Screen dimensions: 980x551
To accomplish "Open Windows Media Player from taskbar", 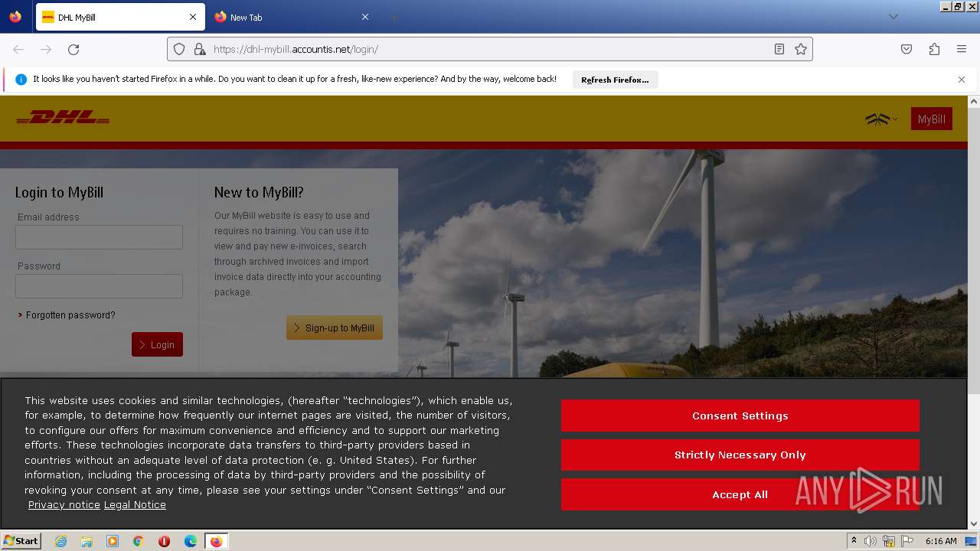I will tap(113, 541).
